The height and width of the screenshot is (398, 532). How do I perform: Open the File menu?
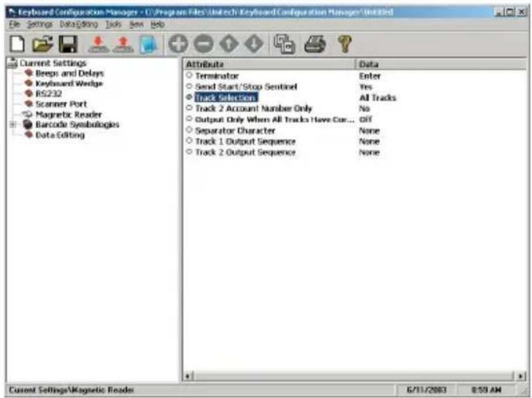[15, 24]
